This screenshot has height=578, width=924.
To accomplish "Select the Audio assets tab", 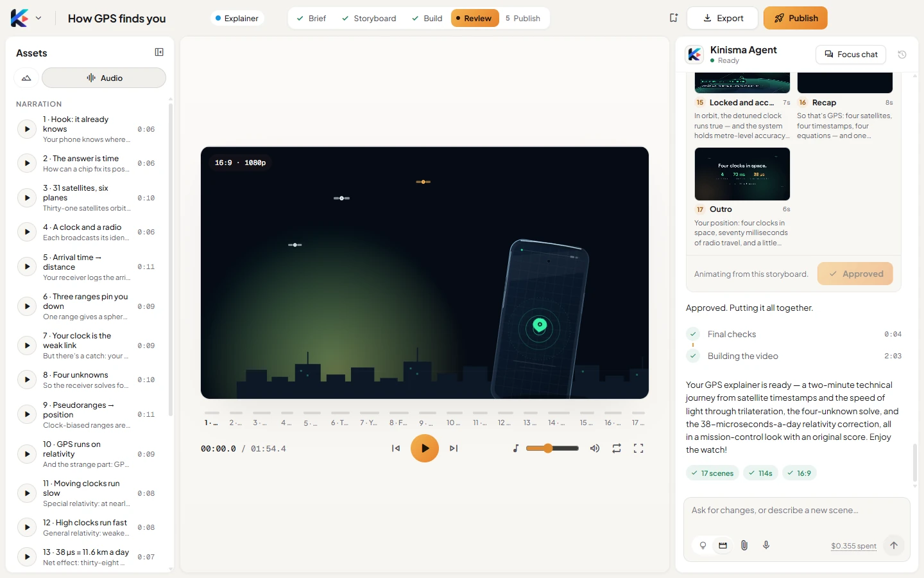I will point(104,78).
